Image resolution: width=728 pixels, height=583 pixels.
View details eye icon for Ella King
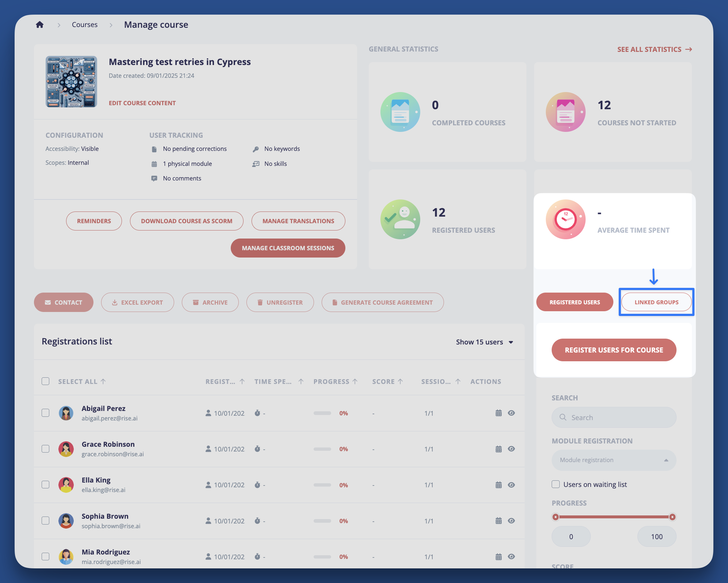[511, 485]
